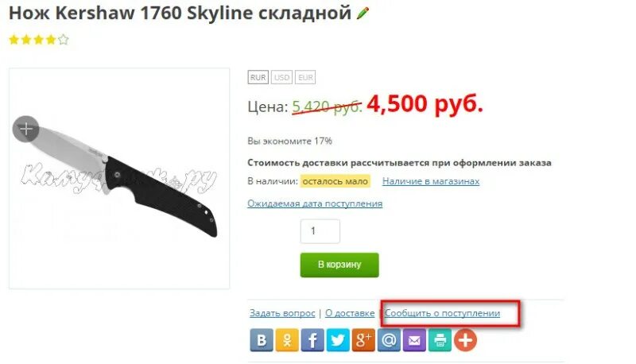
Task: Open Ожидаемая дата поступления link
Action: tap(315, 203)
